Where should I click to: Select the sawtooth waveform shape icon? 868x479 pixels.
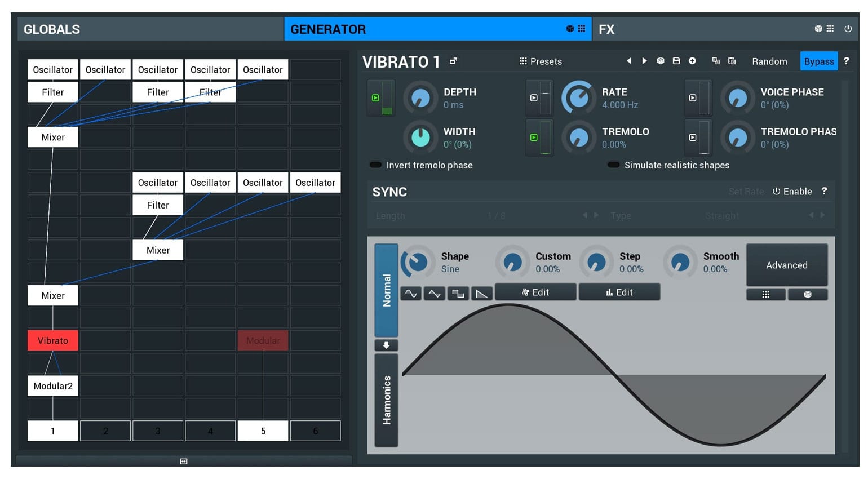482,292
